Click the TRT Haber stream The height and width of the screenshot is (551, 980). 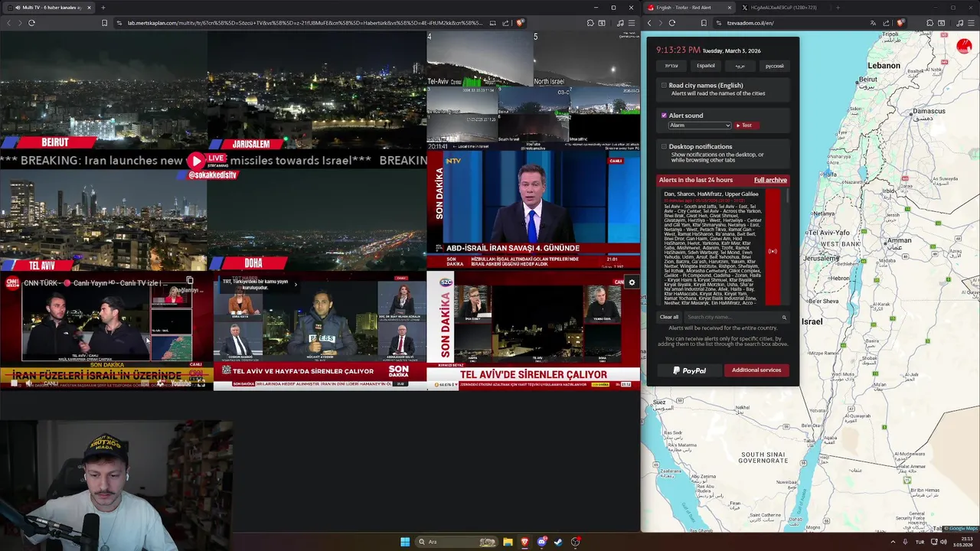319,331
